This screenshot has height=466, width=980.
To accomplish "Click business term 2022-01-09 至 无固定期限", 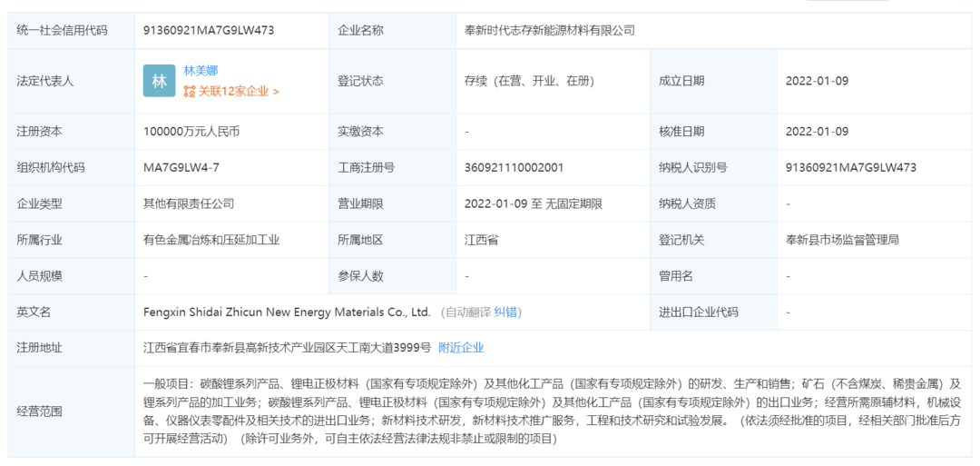I will click(534, 203).
